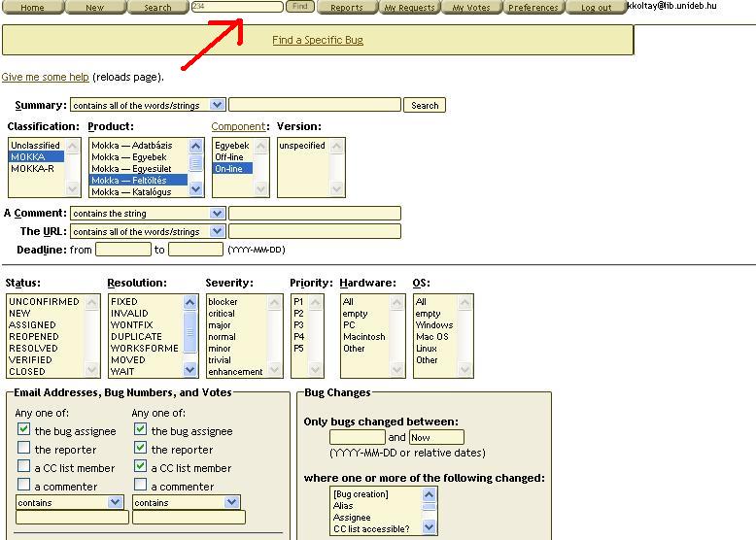This screenshot has height=540, width=756.
Task: Uncheck the first bug assignee checkbox
Action: point(23,430)
